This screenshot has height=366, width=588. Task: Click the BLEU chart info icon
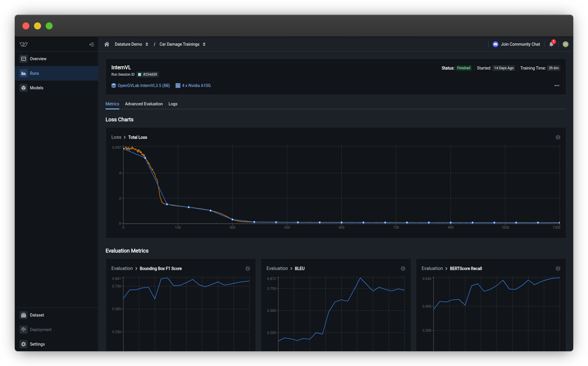pyautogui.click(x=403, y=269)
